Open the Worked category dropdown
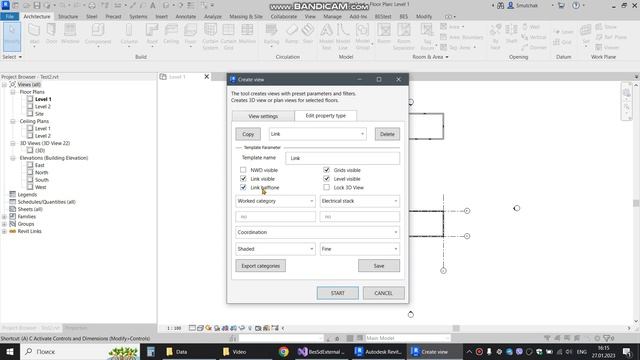Screen dimensions: 640x360 [x=275, y=201]
